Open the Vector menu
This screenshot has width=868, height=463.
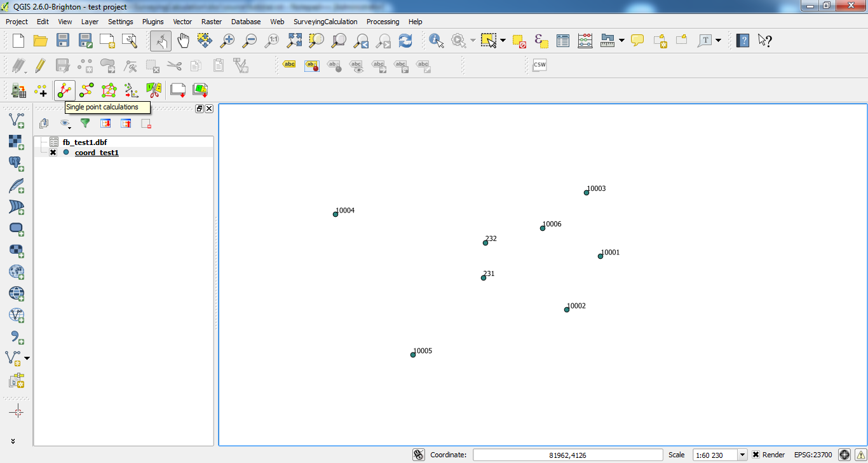click(182, 22)
